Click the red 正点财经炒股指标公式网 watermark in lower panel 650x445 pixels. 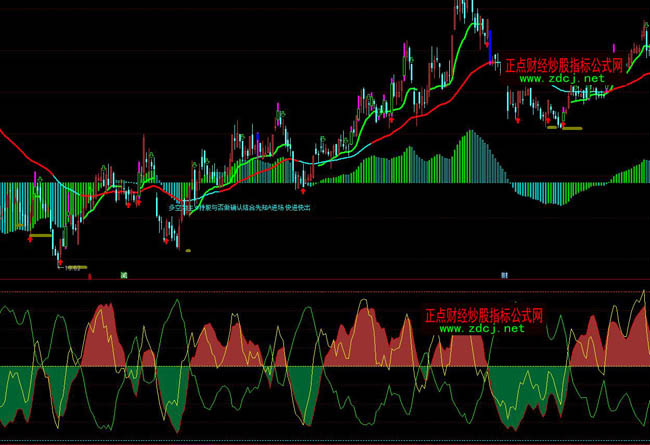[x=483, y=314]
